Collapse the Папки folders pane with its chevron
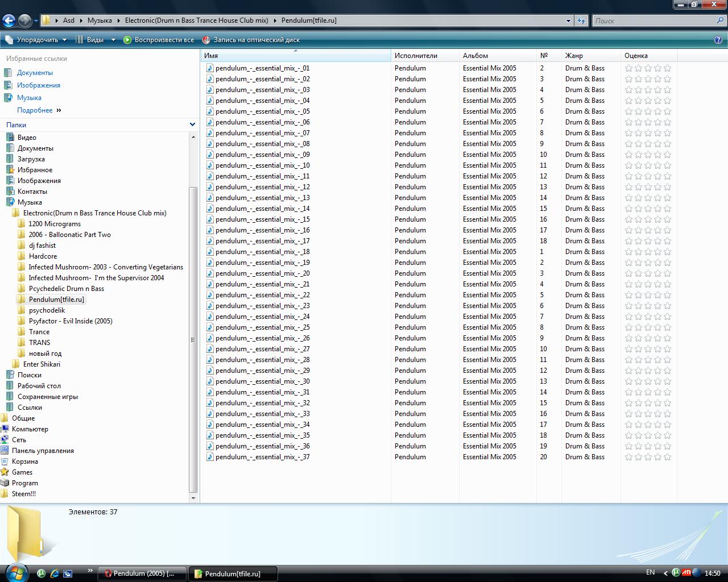This screenshot has width=728, height=582. coord(192,124)
